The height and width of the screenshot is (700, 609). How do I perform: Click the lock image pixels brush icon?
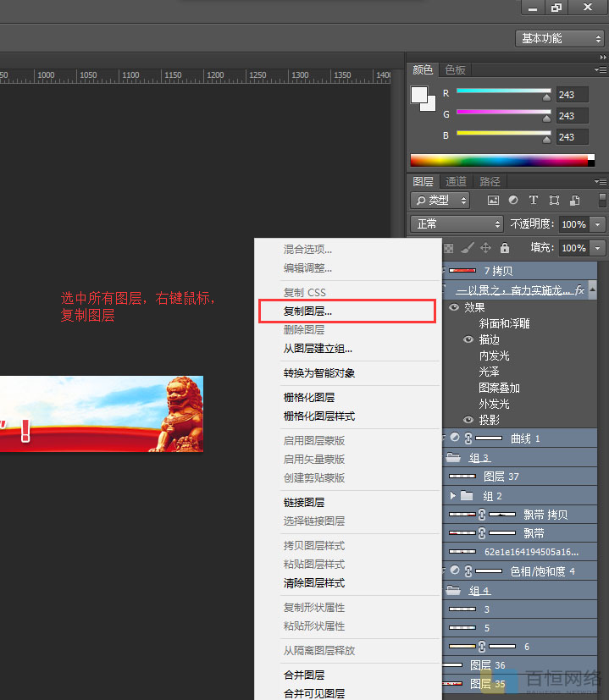click(x=468, y=248)
